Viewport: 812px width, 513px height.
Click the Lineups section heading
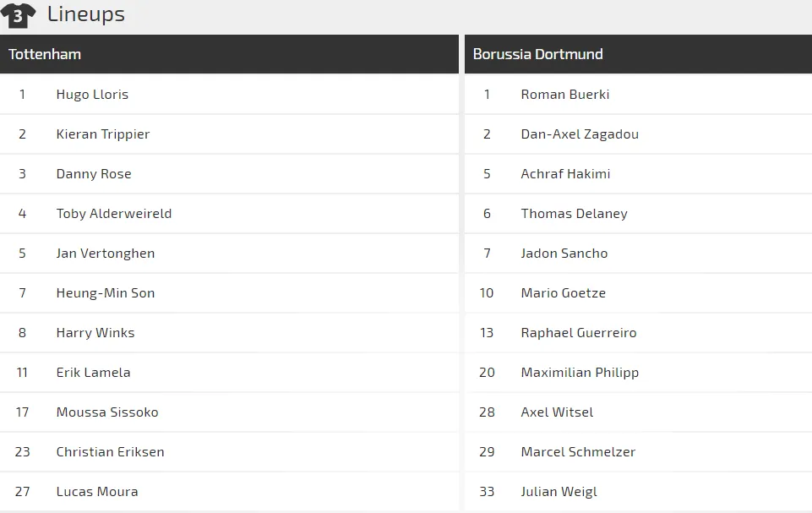click(85, 14)
